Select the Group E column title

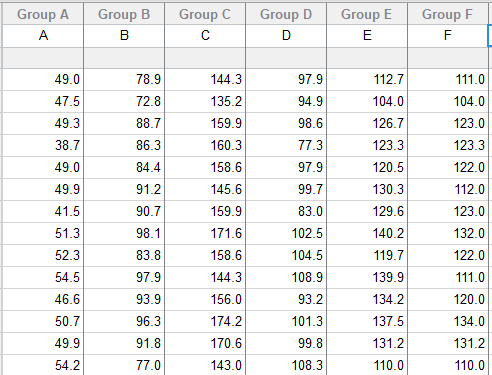[367, 14]
